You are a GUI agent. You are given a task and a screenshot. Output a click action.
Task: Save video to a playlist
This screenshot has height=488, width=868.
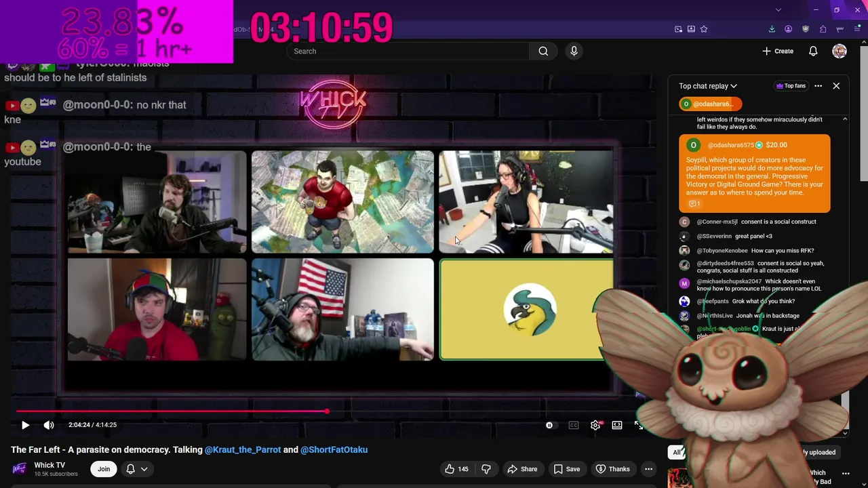pyautogui.click(x=566, y=469)
